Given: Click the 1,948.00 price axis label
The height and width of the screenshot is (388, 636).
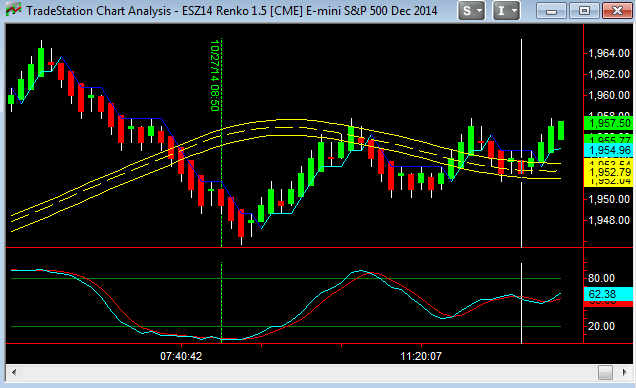Looking at the screenshot, I should click(x=608, y=220).
